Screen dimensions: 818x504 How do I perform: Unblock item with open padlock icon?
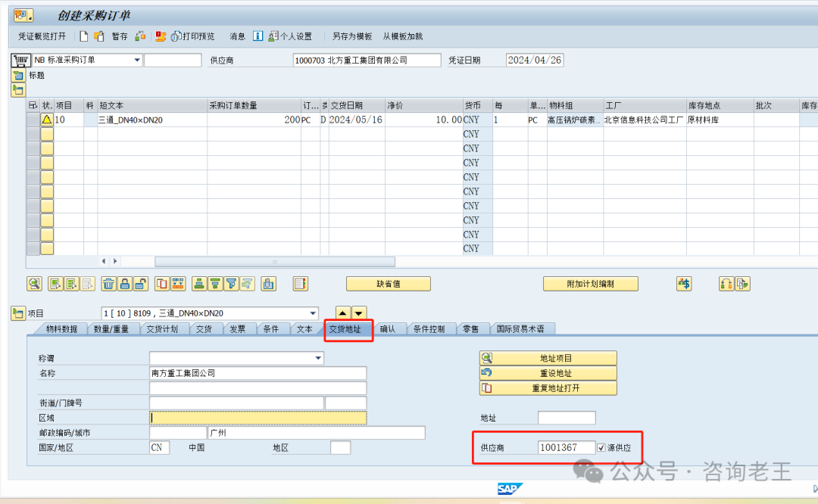141,284
